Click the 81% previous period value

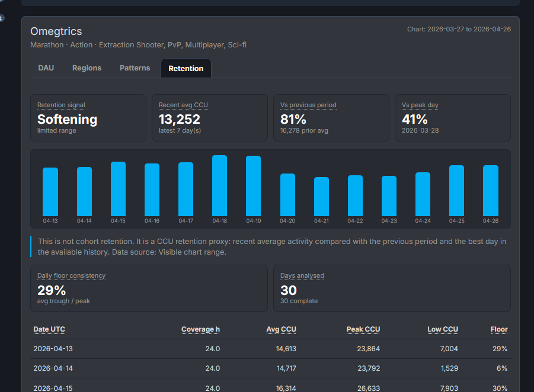[293, 120]
